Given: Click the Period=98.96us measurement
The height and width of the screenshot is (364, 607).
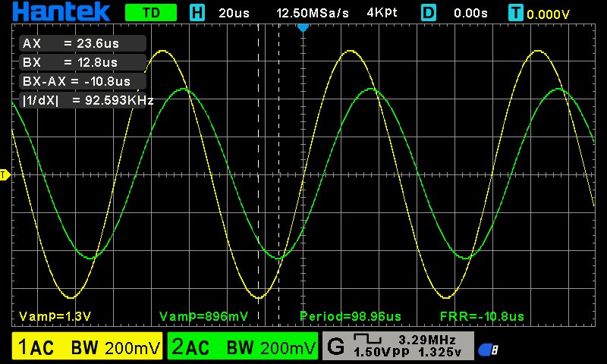Looking at the screenshot, I should coord(351,316).
